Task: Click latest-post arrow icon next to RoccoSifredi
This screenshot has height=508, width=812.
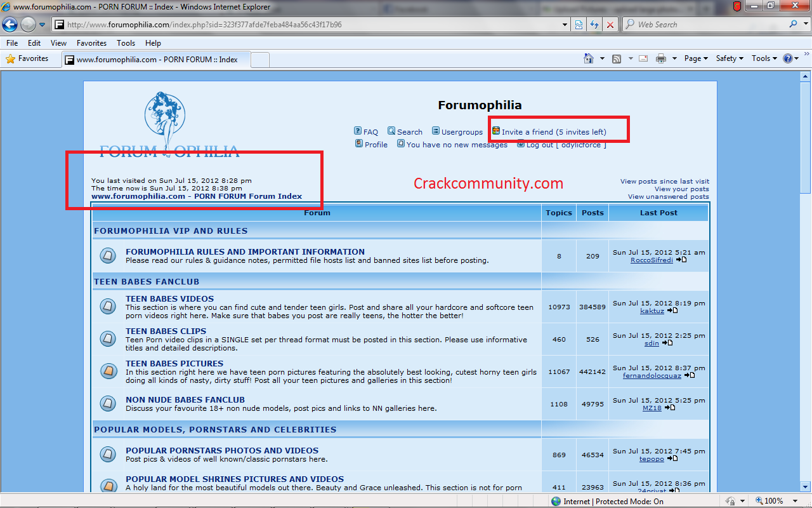Action: 681,260
